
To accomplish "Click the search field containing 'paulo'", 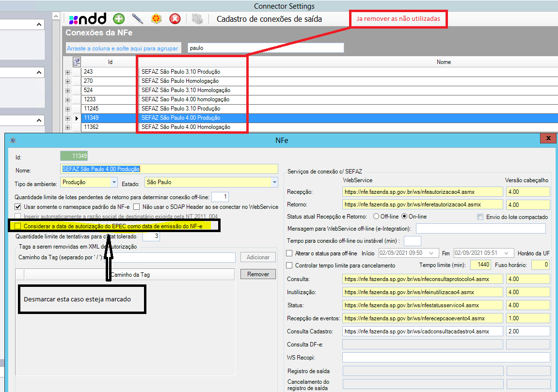I will pyautogui.click(x=265, y=48).
